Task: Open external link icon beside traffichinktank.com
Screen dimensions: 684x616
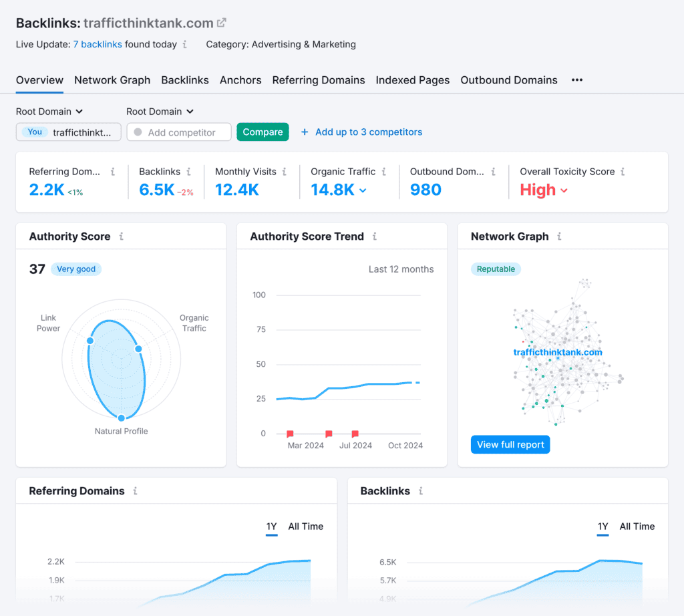Action: tap(222, 23)
